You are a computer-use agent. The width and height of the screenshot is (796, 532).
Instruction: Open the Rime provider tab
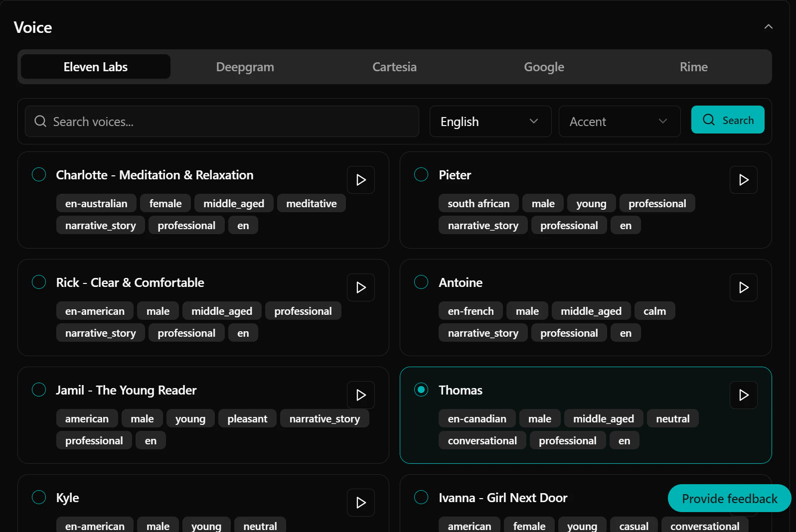point(693,67)
